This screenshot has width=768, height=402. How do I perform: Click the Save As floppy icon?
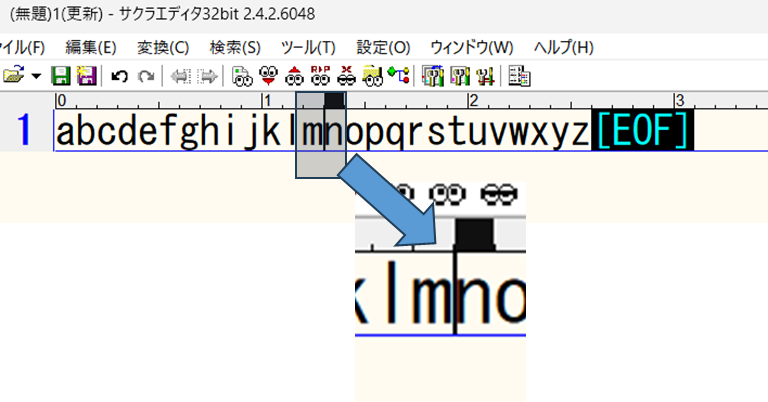85,75
